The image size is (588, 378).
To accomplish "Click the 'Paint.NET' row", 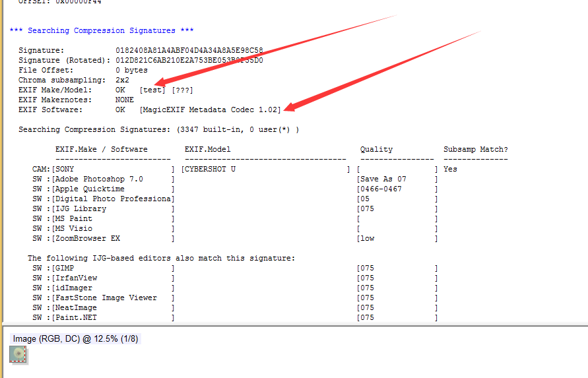I will (x=76, y=317).
